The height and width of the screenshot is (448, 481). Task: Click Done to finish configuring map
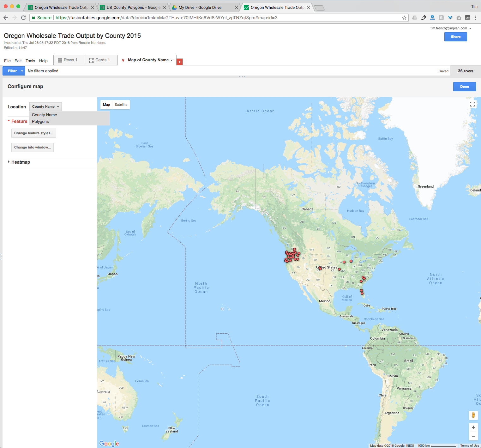(x=465, y=87)
